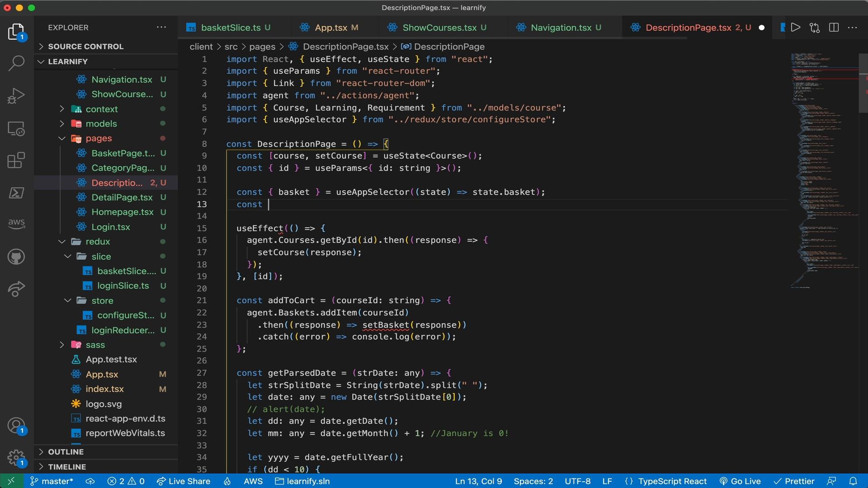
Task: Click the OUTLINE panel section
Action: tap(66, 451)
